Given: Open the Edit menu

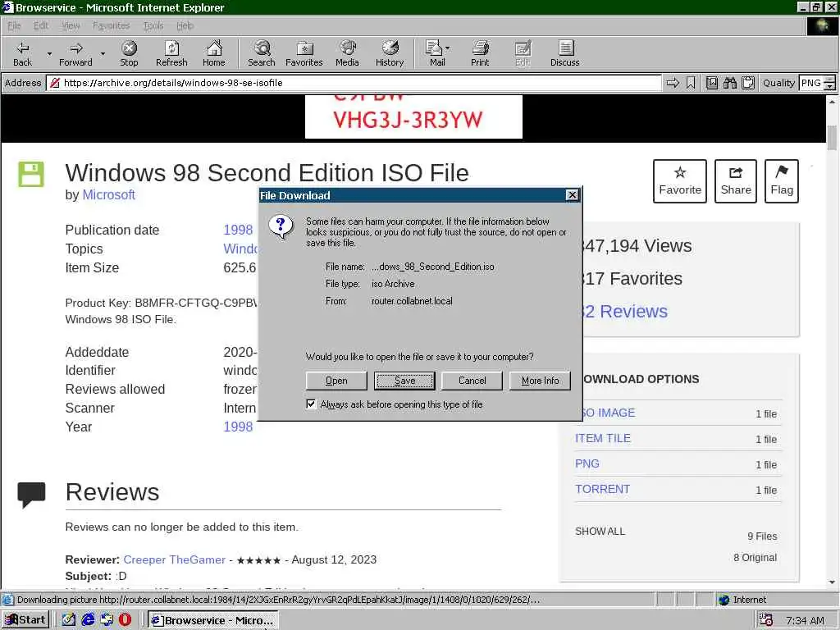Looking at the screenshot, I should 41,25.
